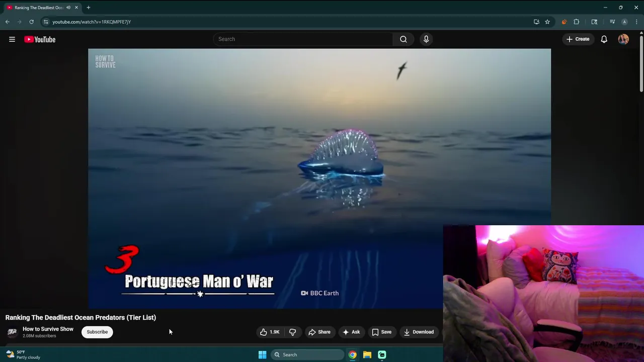Focus the YouTube search box
This screenshot has height=362, width=644.
pos(303,39)
